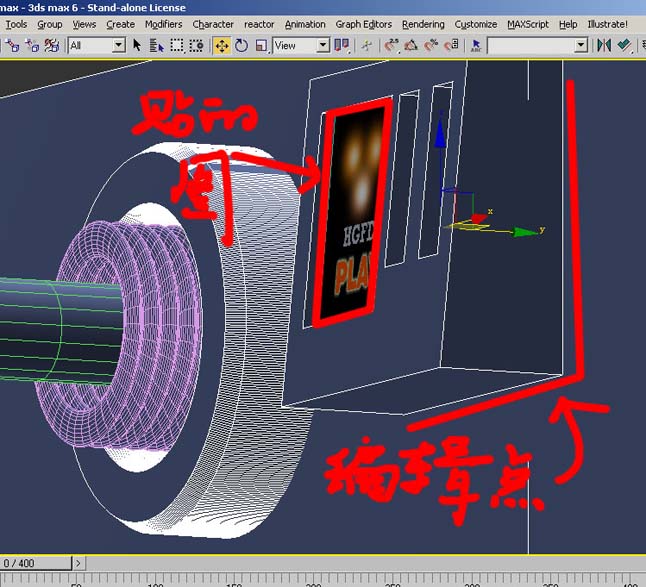Open the reactor menu

coord(259,24)
